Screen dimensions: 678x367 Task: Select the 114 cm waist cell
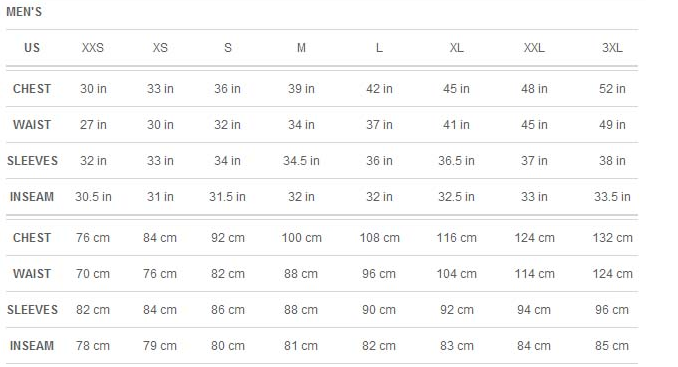point(534,274)
